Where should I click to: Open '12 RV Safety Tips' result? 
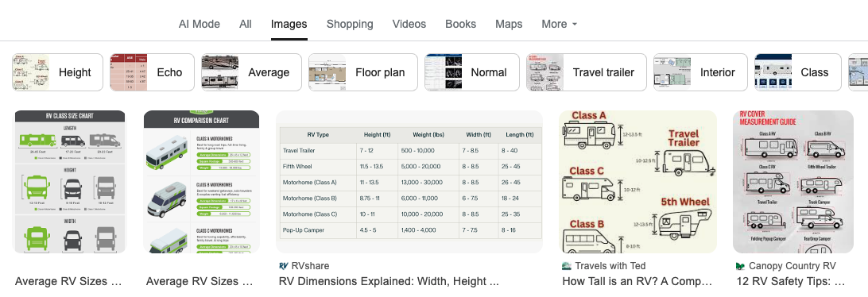tap(791, 281)
